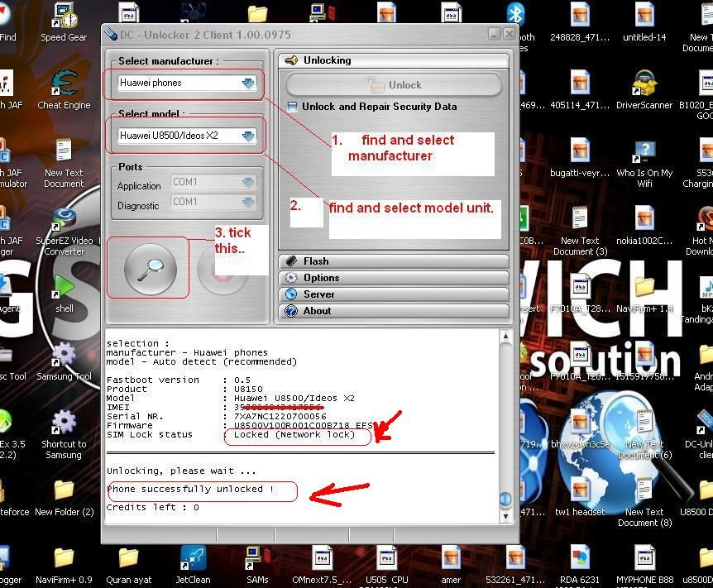Select the shell desktop shortcut
This screenshot has width=713, height=588.
pyautogui.click(x=65, y=294)
